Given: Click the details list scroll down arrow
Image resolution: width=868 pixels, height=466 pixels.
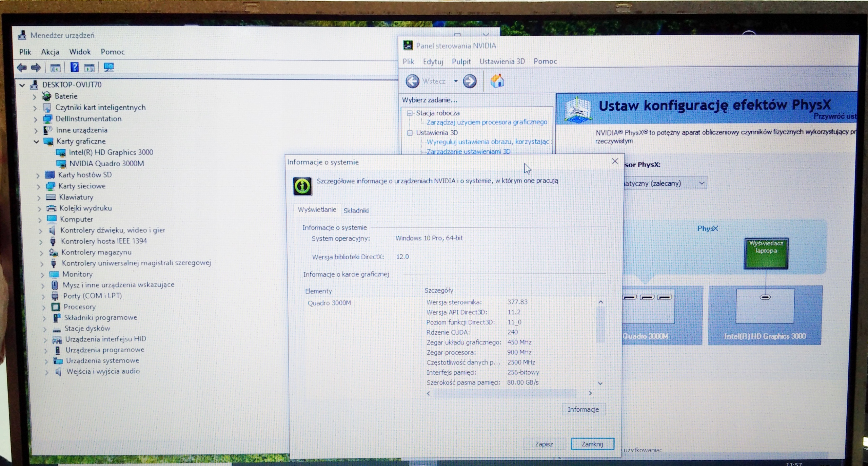Looking at the screenshot, I should pyautogui.click(x=600, y=383).
